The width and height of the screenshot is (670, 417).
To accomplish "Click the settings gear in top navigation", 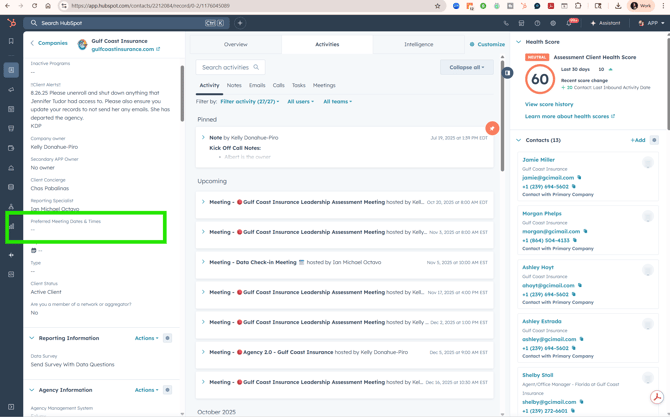I will pos(553,23).
